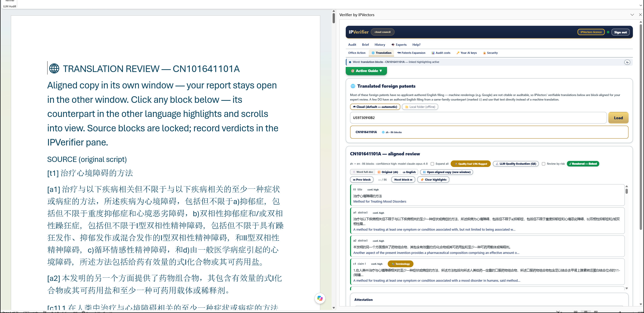
Task: Select Cloud (default — automatic) source
Action: 375,107
